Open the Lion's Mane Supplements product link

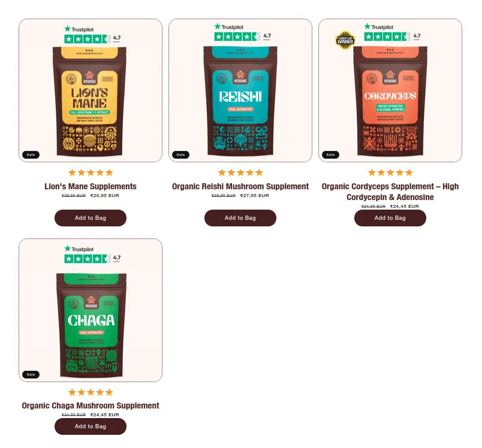point(91,186)
